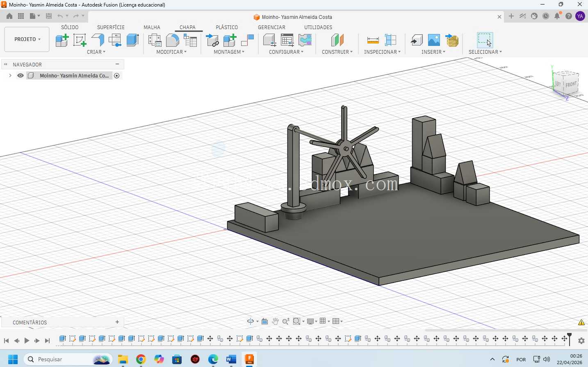Expand the Moinho component tree node
This screenshot has width=588, height=367.
click(10, 75)
